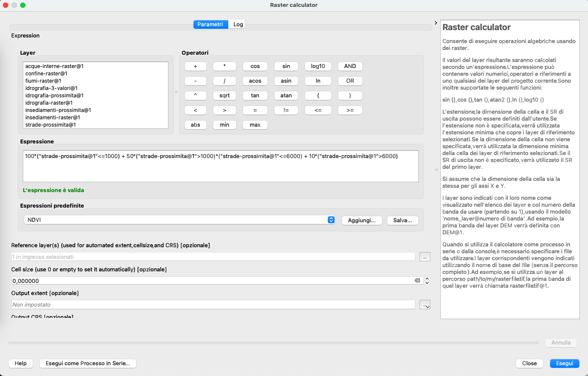Select strade-prossimita@1 in the layer list
The height and width of the screenshot is (376, 588).
(50, 125)
